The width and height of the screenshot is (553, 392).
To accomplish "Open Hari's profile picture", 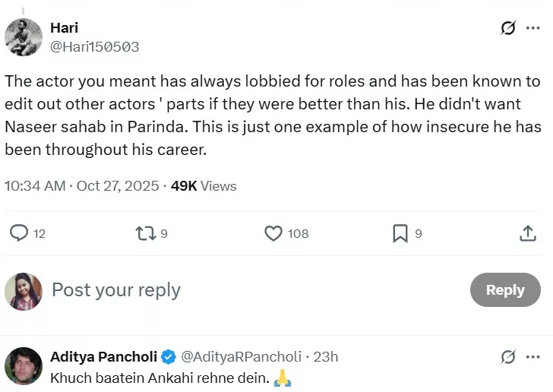I will click(x=24, y=36).
